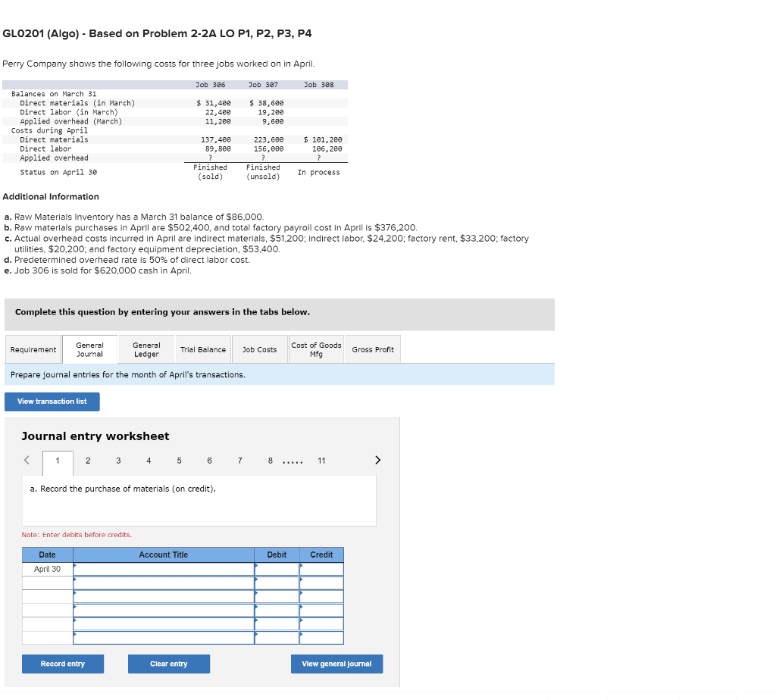Screen dimensions: 776x700
Task: Select journal entry 2
Action: coord(88,461)
